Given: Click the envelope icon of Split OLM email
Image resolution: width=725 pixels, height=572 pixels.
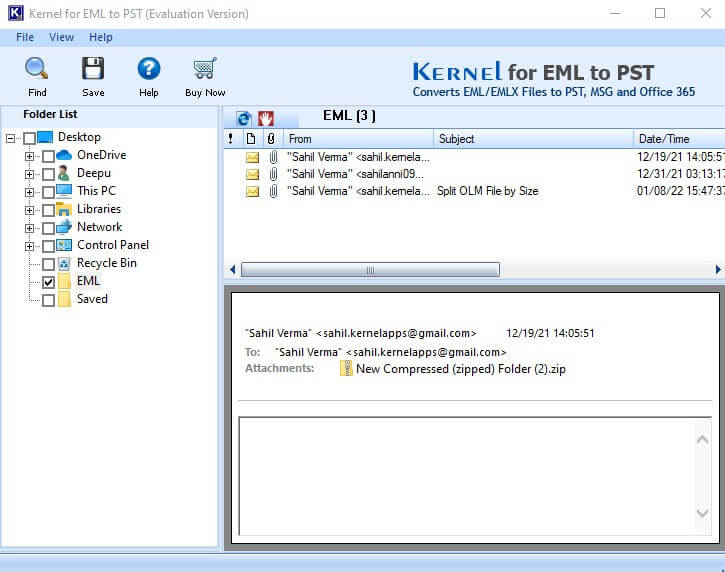Looking at the screenshot, I should pyautogui.click(x=252, y=191).
